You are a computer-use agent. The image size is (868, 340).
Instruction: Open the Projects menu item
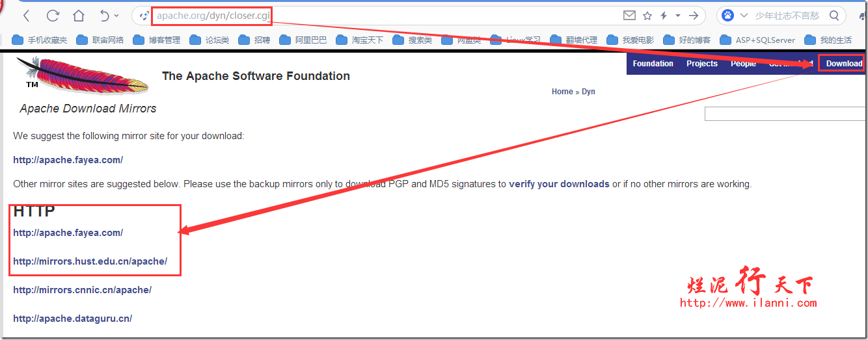pos(701,64)
